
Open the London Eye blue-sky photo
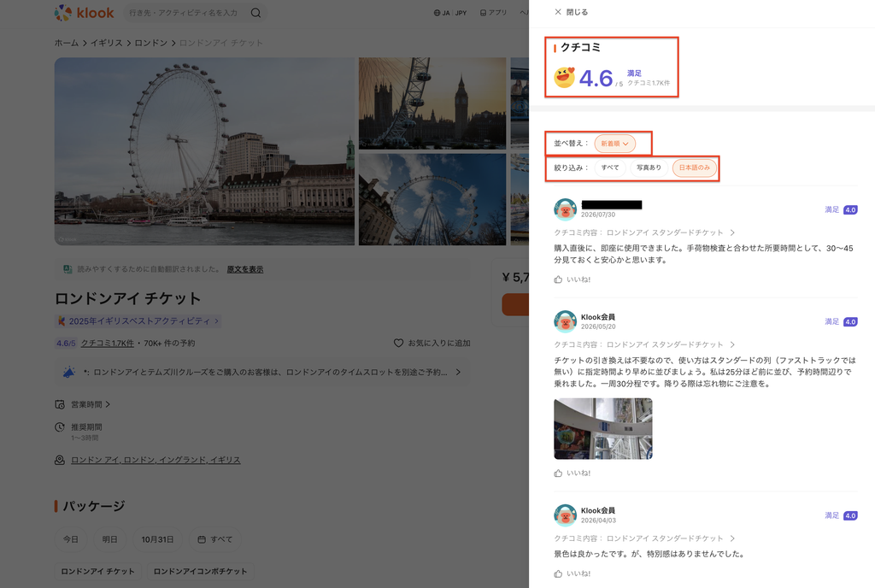coord(432,199)
